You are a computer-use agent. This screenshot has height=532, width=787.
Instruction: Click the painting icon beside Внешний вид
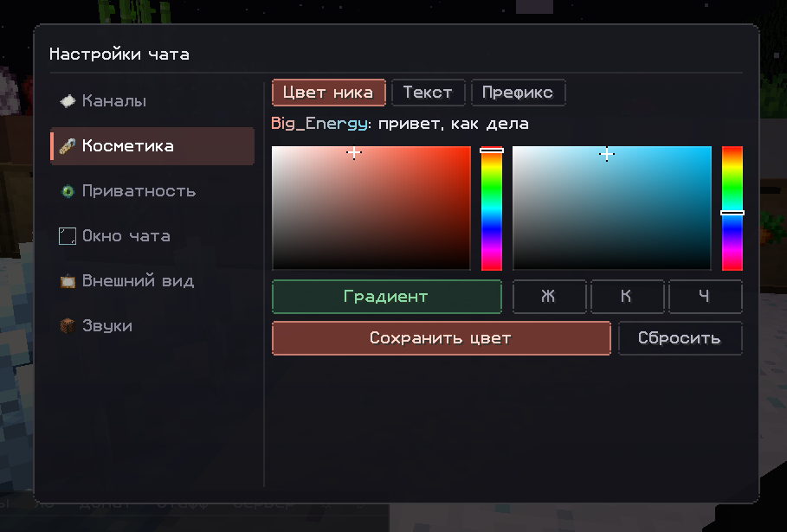68,281
